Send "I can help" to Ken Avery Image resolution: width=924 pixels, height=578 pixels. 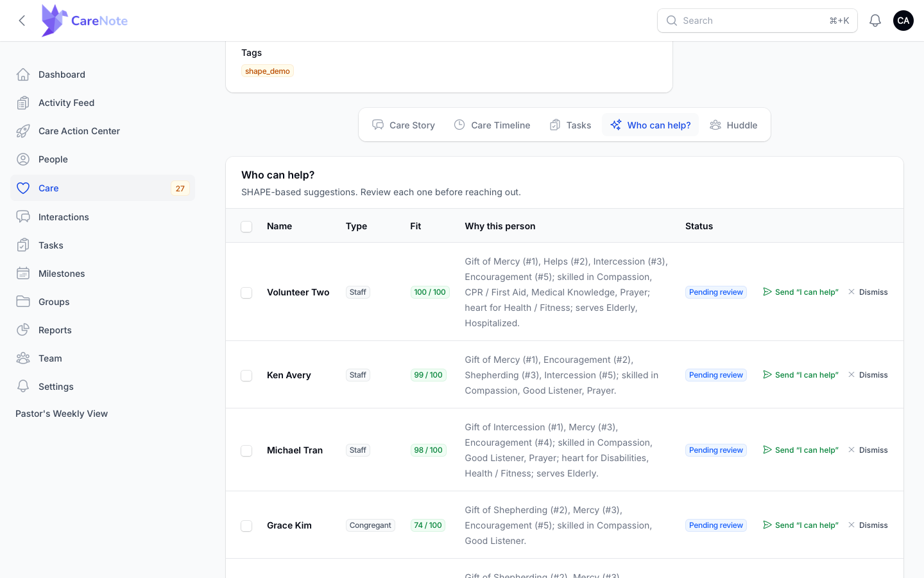(801, 375)
